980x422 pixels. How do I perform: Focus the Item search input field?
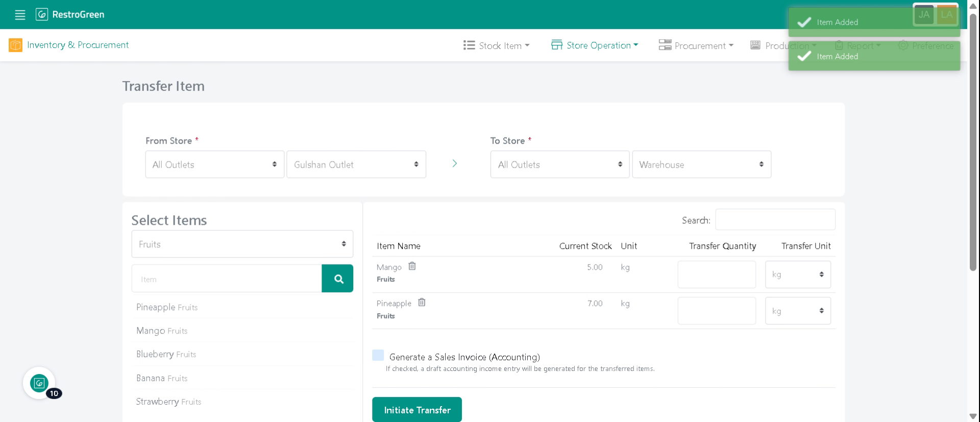(x=227, y=278)
